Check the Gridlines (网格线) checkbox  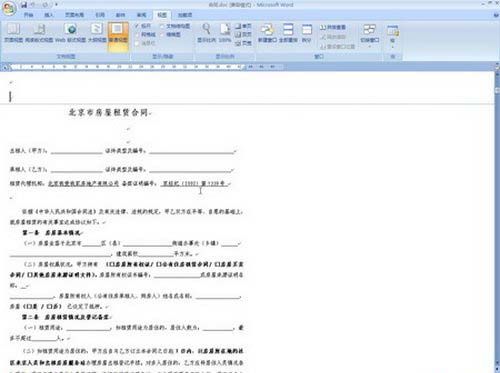pyautogui.click(x=137, y=34)
